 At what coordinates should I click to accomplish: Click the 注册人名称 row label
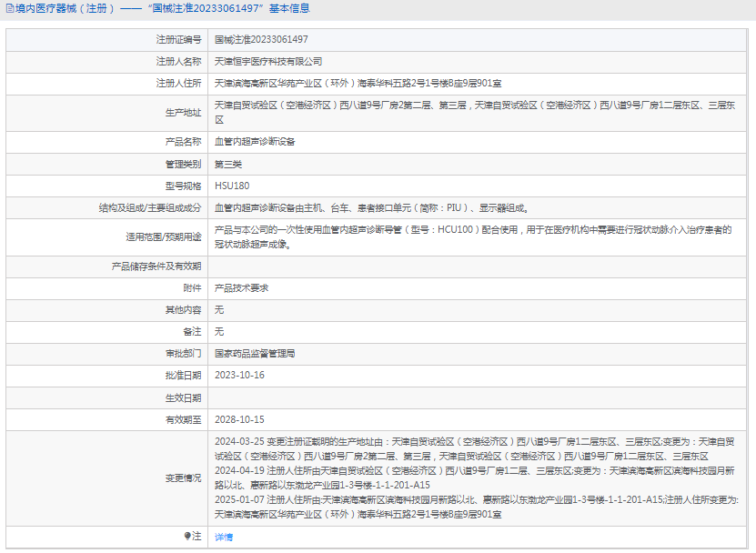178,62
